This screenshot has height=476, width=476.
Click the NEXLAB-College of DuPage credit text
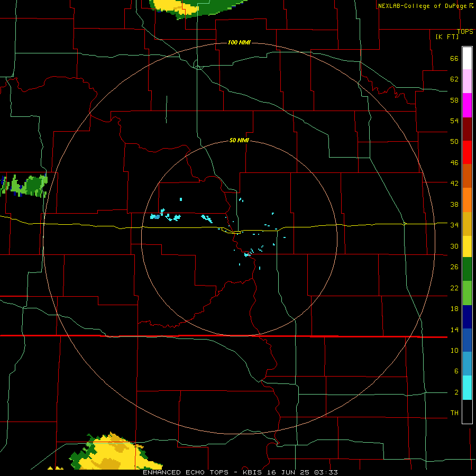422,6
